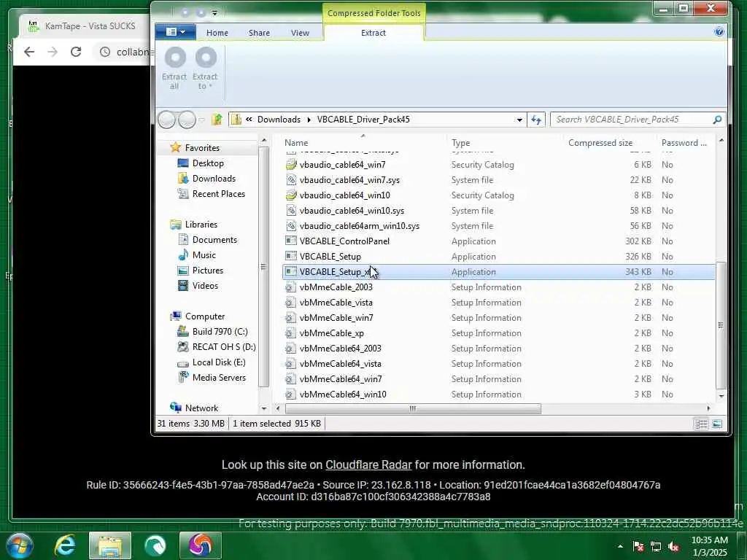Select the vbMmeCable_win7 setup file icon

(290, 318)
